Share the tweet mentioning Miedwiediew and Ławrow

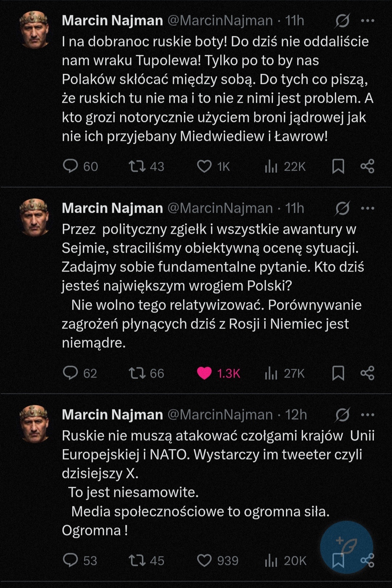pos(367,166)
